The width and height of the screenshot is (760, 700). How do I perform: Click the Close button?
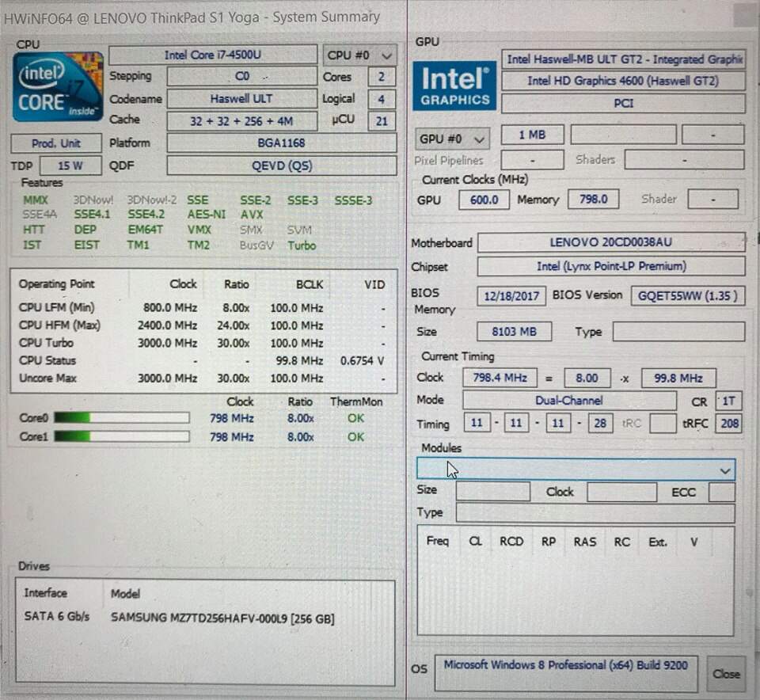point(726,673)
